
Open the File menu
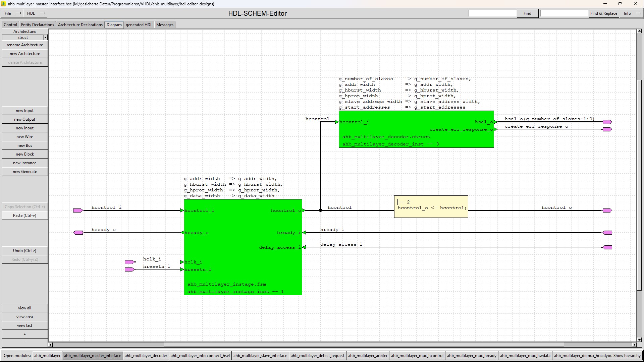(x=13, y=13)
